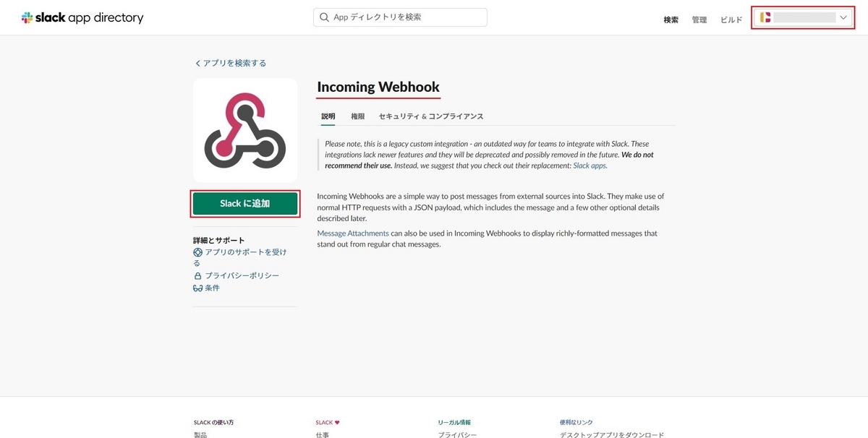The width and height of the screenshot is (868, 438).
Task: Open the 検索 navigation item
Action: click(x=671, y=20)
